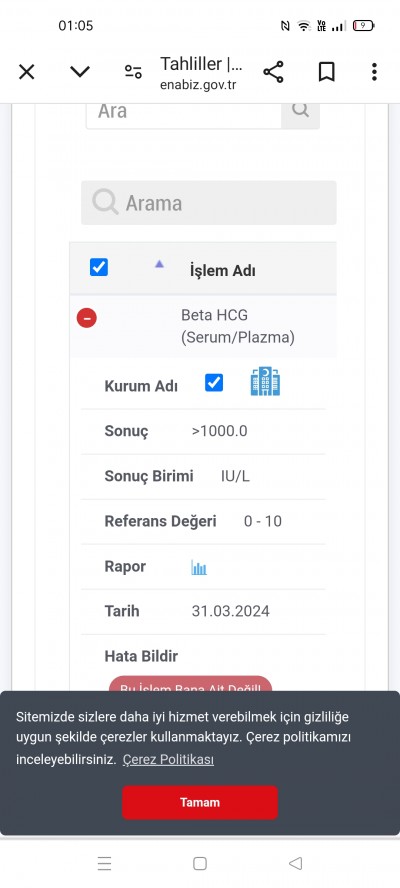Open the Çerez Politikası link

pyautogui.click(x=168, y=759)
